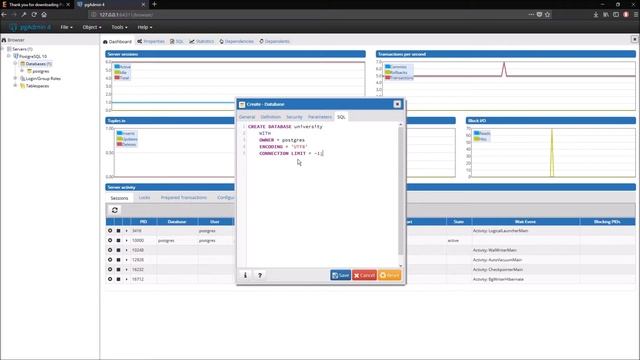Click the browser home icon

point(44,14)
